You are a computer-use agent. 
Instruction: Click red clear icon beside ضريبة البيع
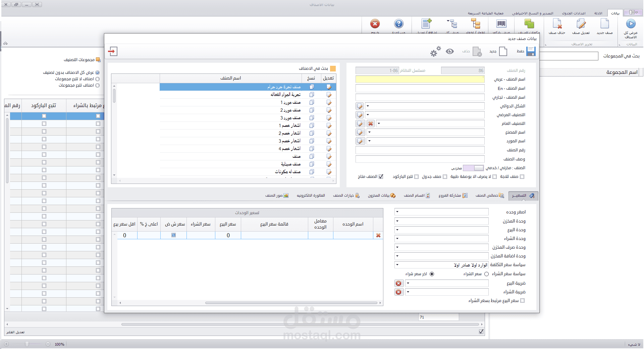tap(398, 283)
